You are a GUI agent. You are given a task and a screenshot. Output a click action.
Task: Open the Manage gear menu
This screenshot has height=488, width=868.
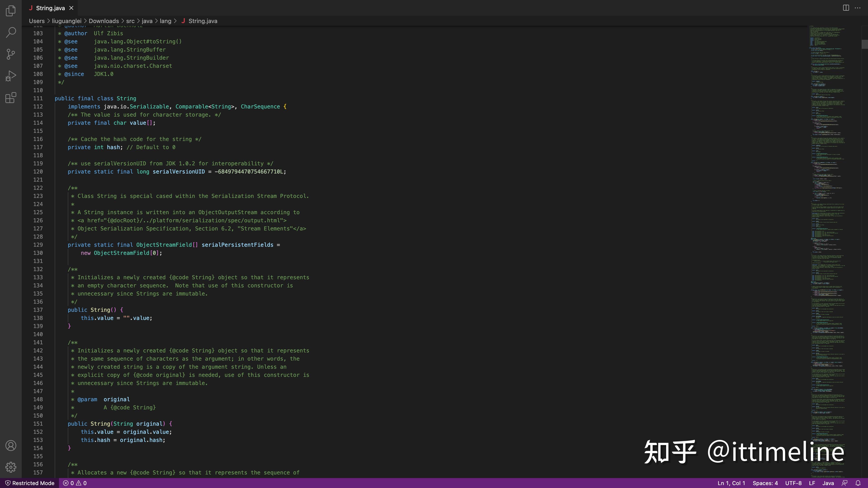tap(11, 467)
